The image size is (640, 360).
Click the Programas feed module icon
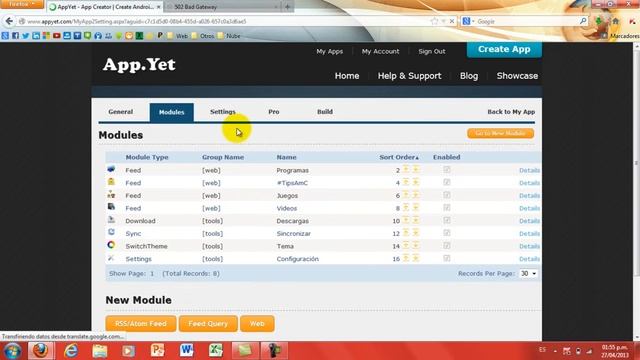click(x=111, y=169)
